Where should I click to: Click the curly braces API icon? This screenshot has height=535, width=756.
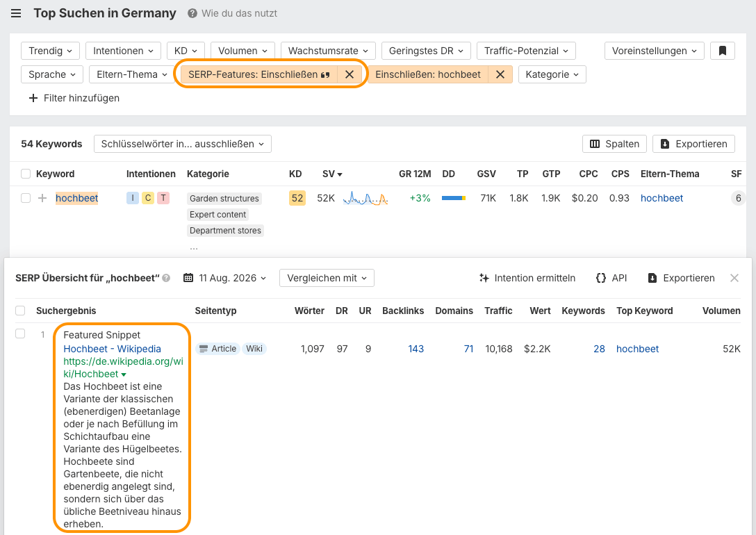click(601, 278)
